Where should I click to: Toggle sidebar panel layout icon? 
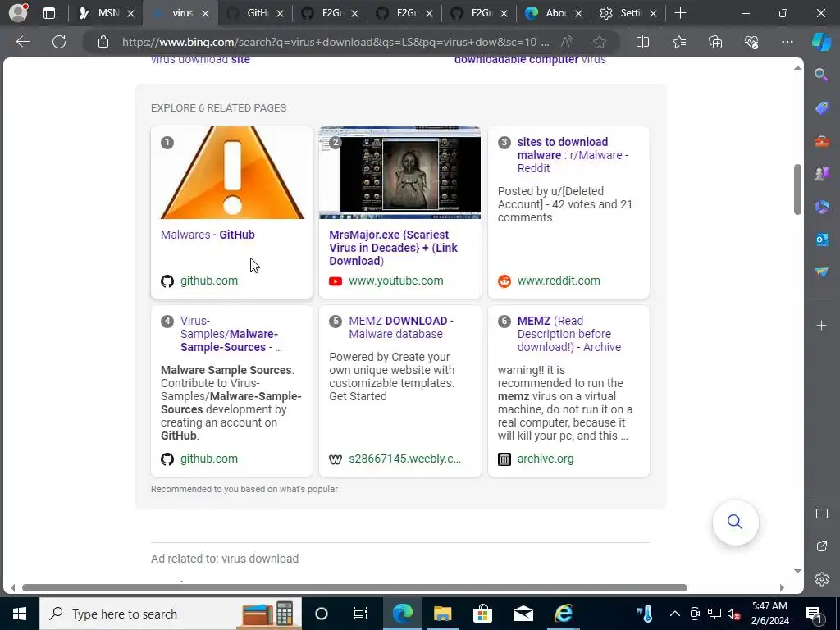click(x=821, y=514)
